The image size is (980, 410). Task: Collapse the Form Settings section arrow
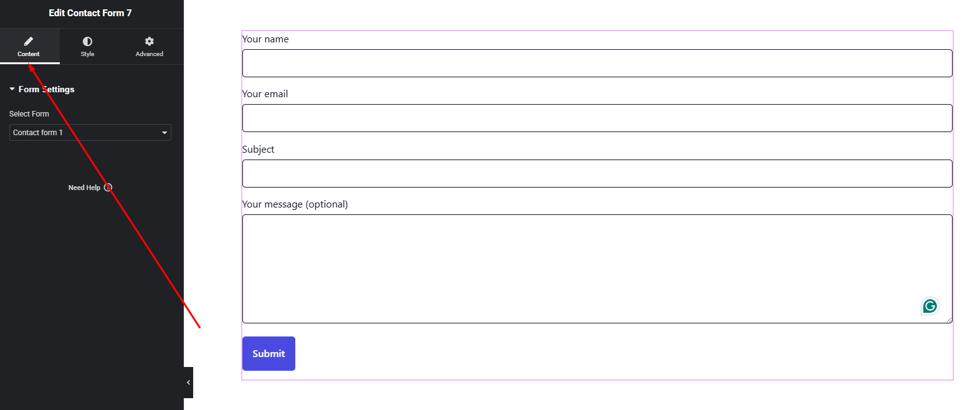pyautogui.click(x=12, y=89)
